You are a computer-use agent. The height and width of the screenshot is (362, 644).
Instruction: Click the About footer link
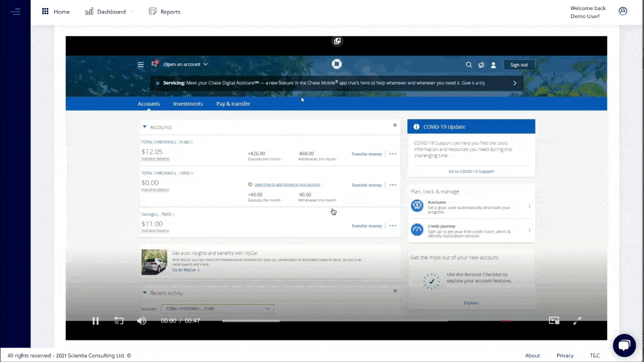(532, 355)
